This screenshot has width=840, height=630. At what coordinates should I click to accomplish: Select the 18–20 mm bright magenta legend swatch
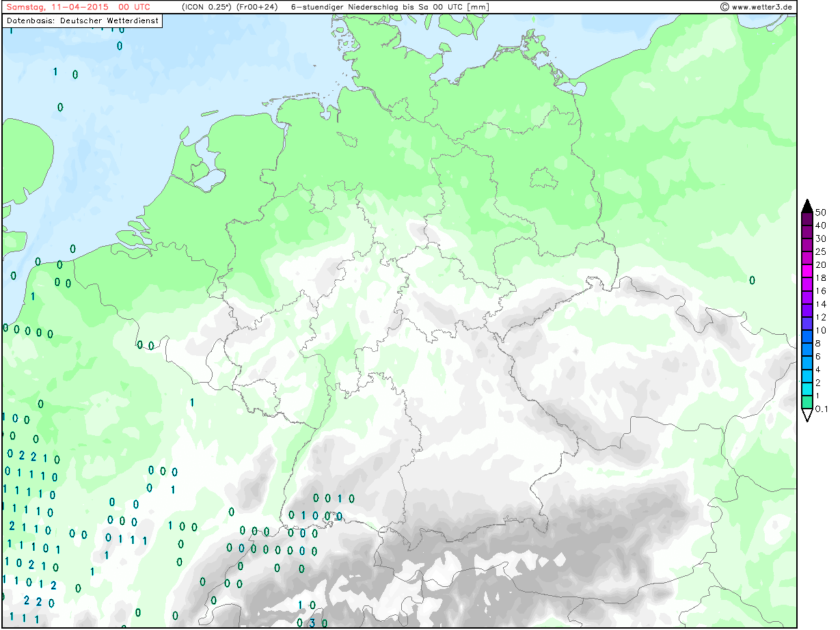coord(807,271)
